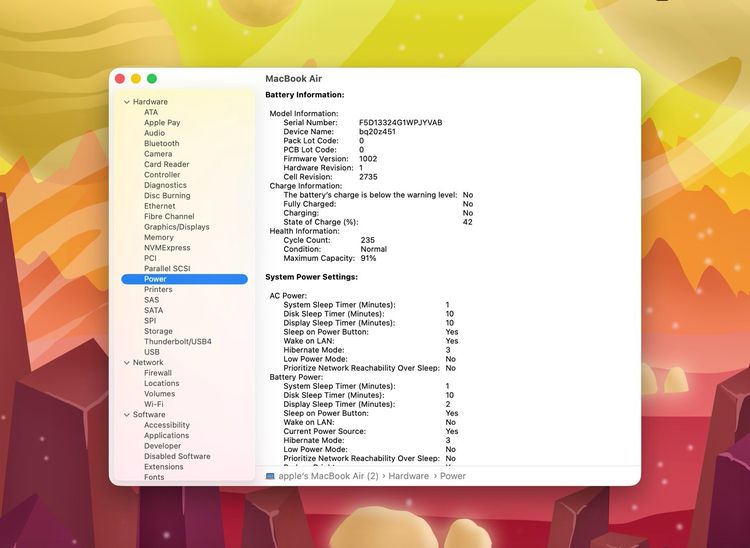Viewport: 750px width, 548px height.
Task: Click the Cycle Count value 235
Action: (x=367, y=240)
